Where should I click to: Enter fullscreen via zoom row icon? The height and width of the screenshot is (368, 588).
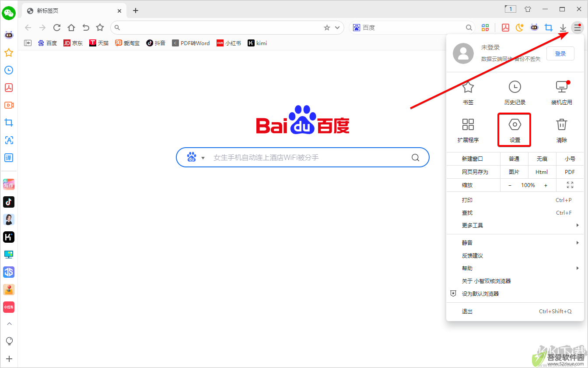[x=570, y=185]
